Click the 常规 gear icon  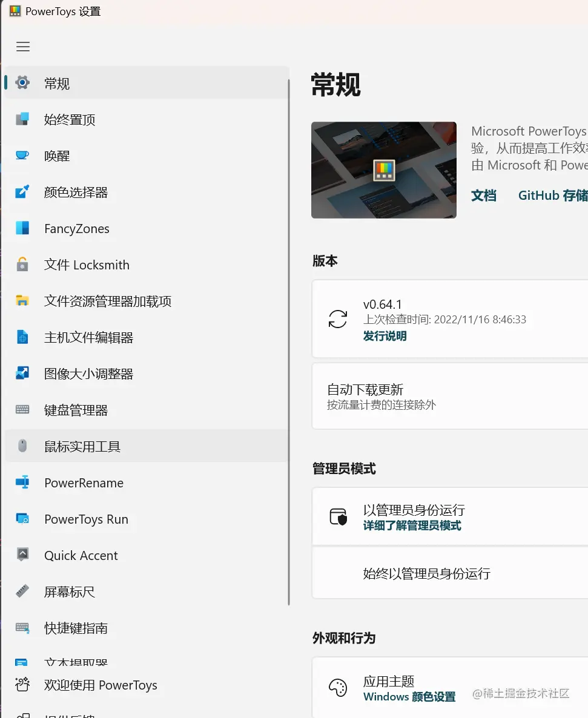pyautogui.click(x=22, y=83)
